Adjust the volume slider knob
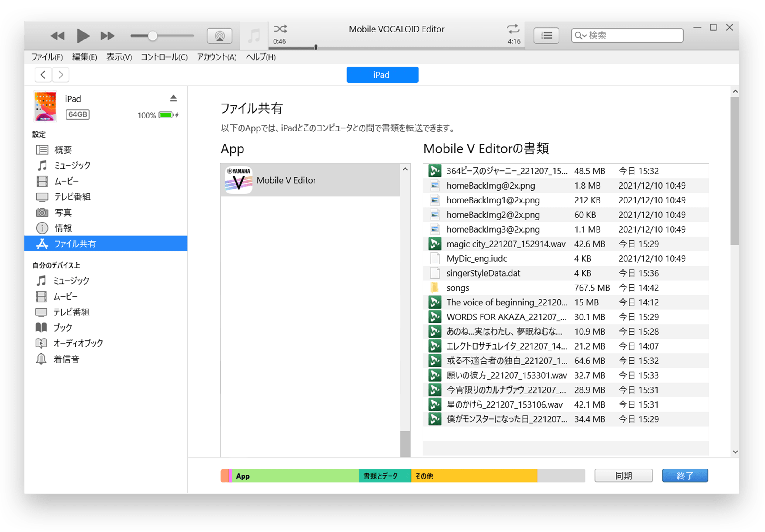Viewport: 765px width, 532px height. (x=152, y=36)
